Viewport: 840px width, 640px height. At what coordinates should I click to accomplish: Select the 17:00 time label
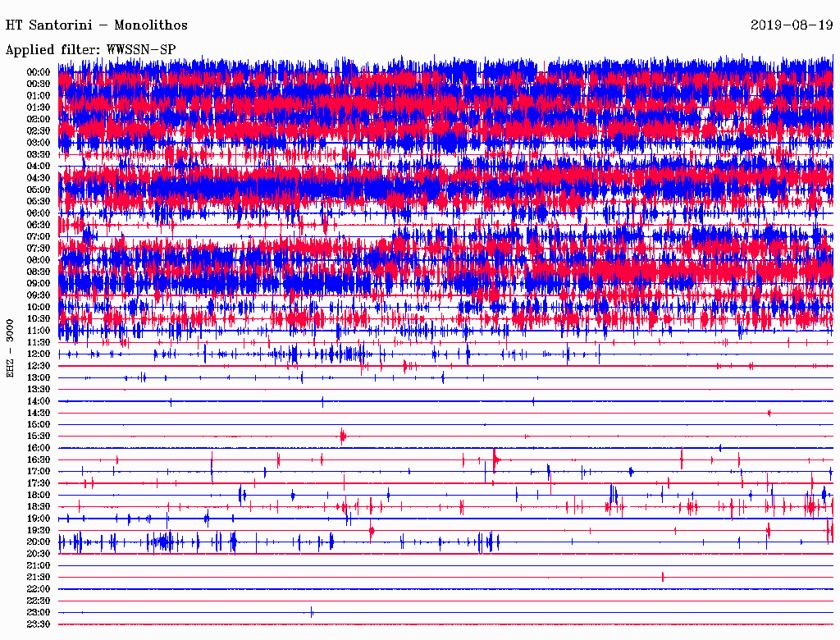click(x=39, y=472)
